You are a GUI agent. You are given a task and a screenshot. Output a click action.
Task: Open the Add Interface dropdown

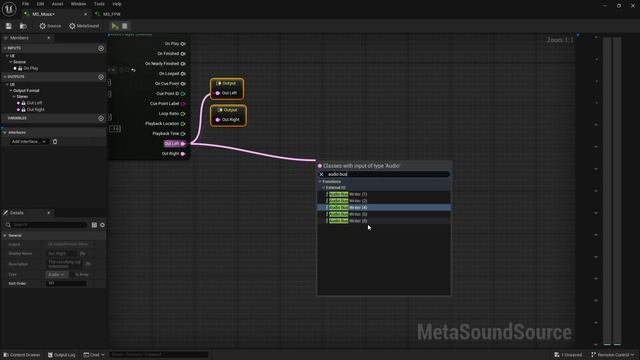[28, 142]
